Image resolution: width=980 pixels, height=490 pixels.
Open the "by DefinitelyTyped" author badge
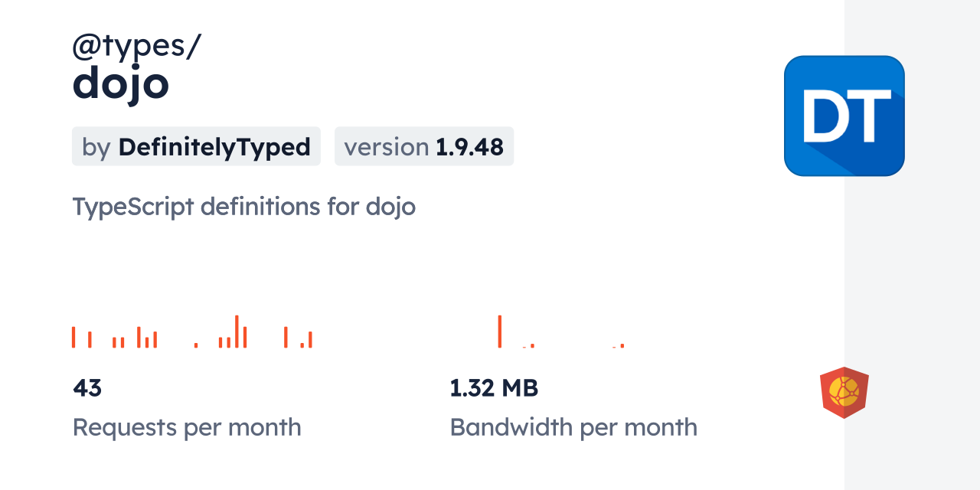(196, 146)
